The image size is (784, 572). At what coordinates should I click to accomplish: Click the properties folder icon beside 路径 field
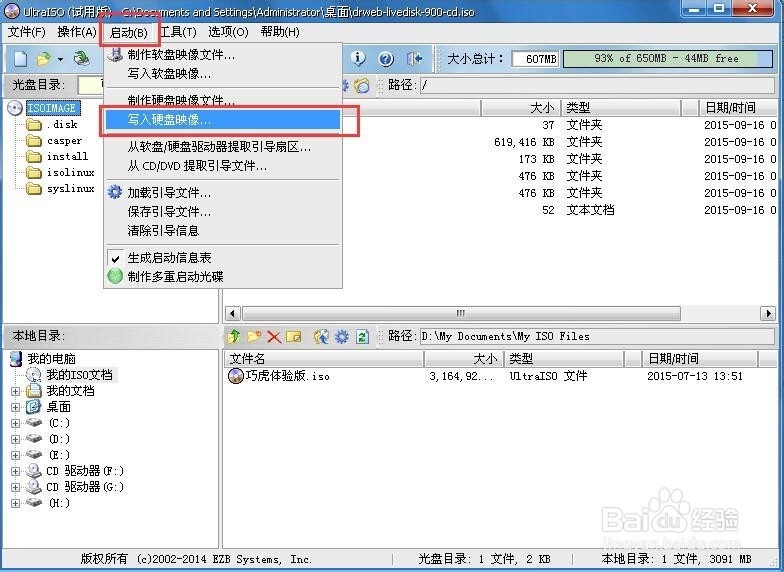pyautogui.click(x=362, y=85)
